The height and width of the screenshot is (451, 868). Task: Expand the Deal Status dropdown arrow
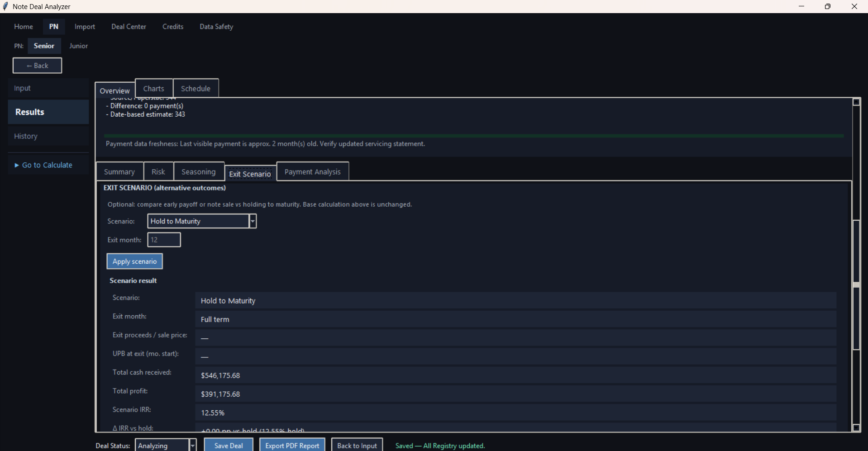coord(193,446)
